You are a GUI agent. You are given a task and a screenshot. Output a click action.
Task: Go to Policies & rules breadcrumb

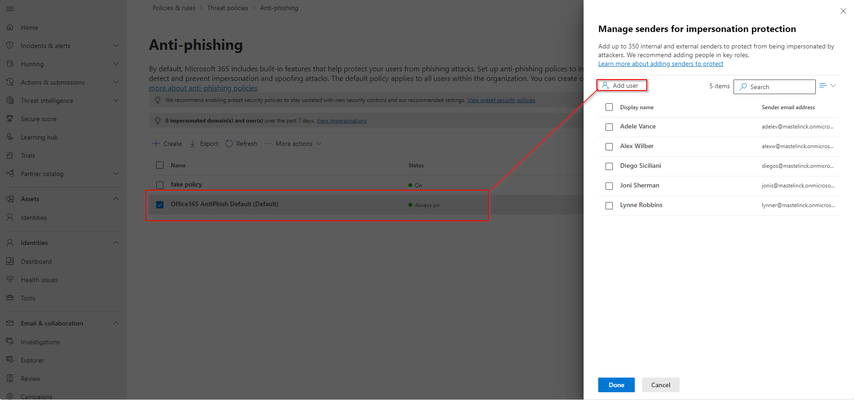click(x=173, y=8)
